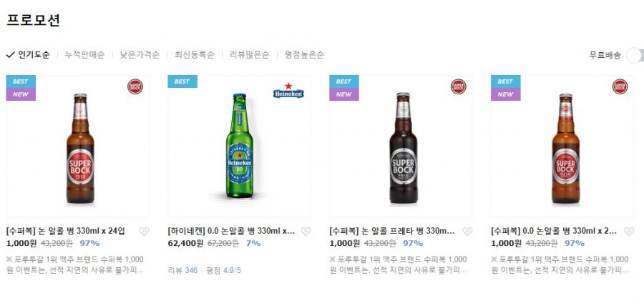Click Super Bock logo on first product card

[135, 86]
